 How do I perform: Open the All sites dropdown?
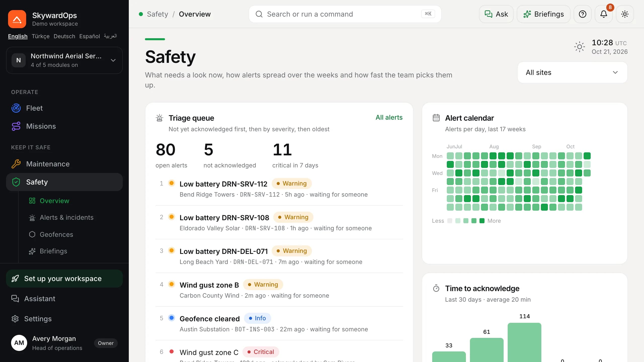pos(572,72)
